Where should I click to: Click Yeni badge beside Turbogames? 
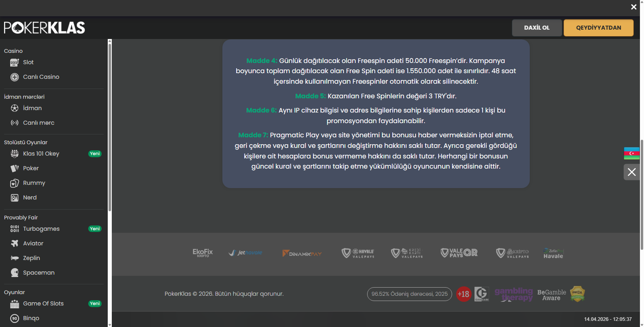[x=95, y=229]
